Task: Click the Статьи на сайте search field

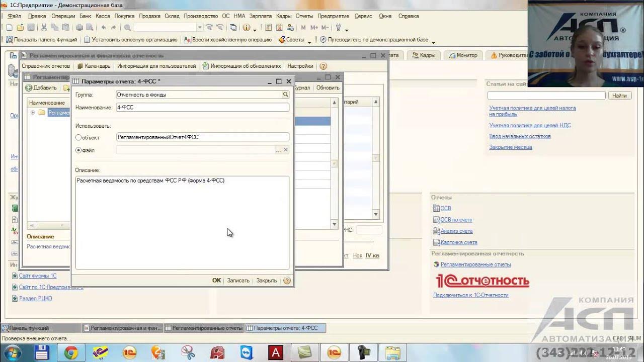Action: 546,96
